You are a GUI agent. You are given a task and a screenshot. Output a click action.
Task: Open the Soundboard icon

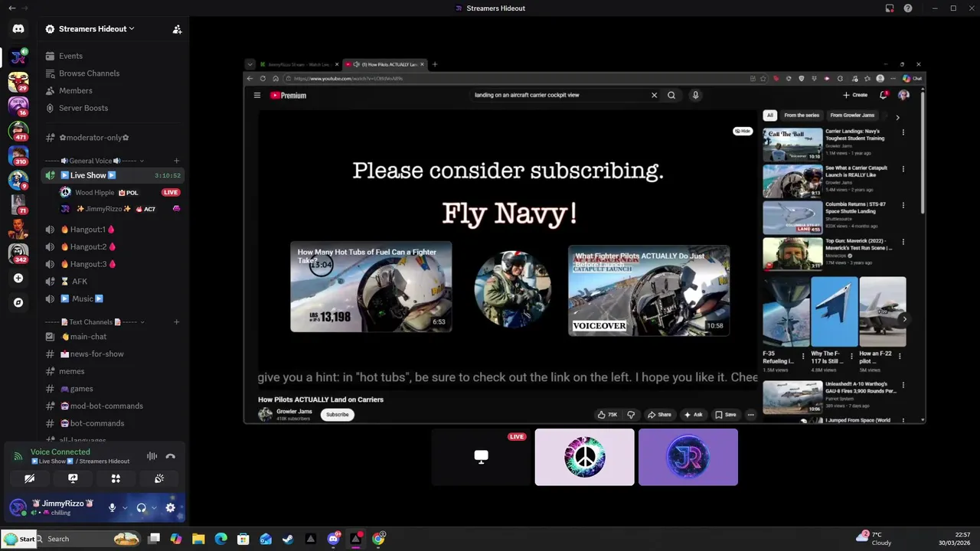tap(159, 478)
